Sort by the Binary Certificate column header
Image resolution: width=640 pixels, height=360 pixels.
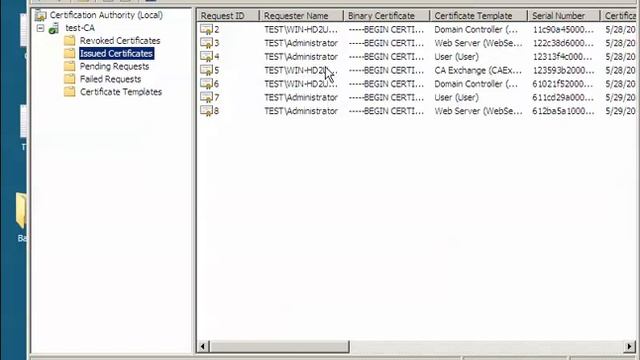(386, 16)
